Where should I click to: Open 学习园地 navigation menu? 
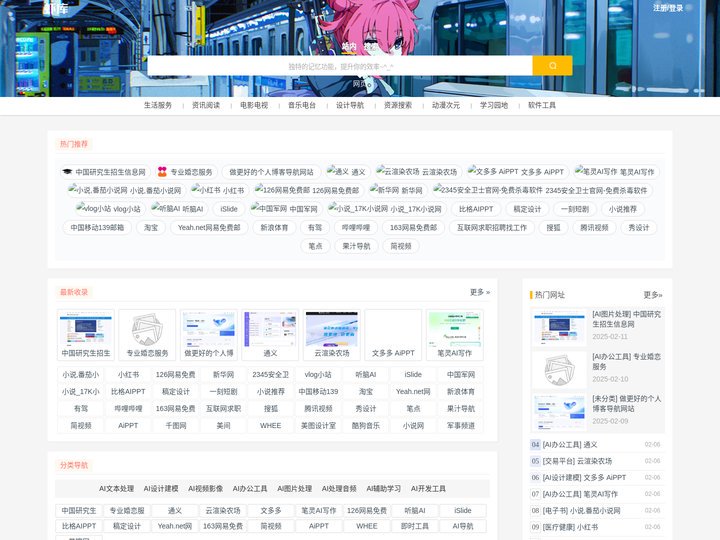click(494, 105)
